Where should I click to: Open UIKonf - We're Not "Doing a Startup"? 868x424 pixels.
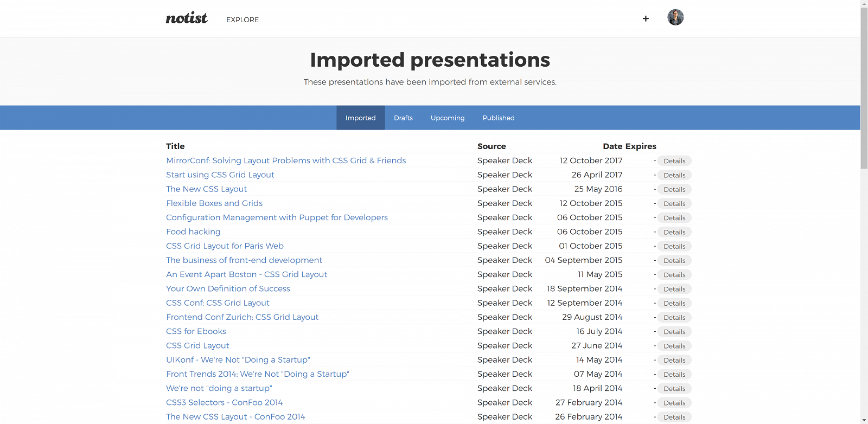pos(238,359)
